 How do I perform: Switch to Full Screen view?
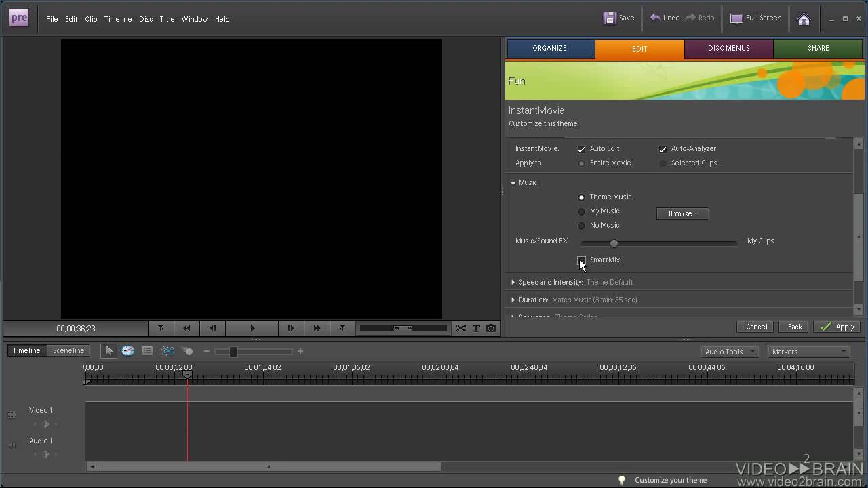(x=756, y=18)
